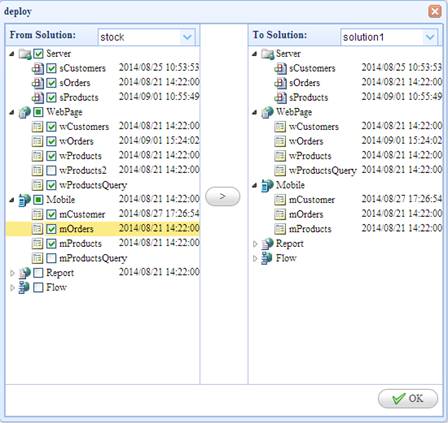The image size is (448, 423).
Task: Collapse the WebPage node in right tree
Action: pos(255,112)
